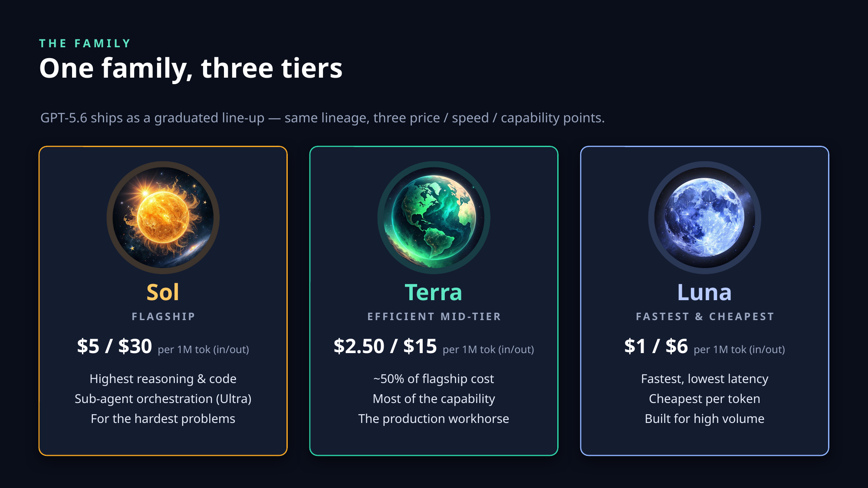This screenshot has width=868, height=488.
Task: Click THE FAMILY section label
Action: coord(85,43)
